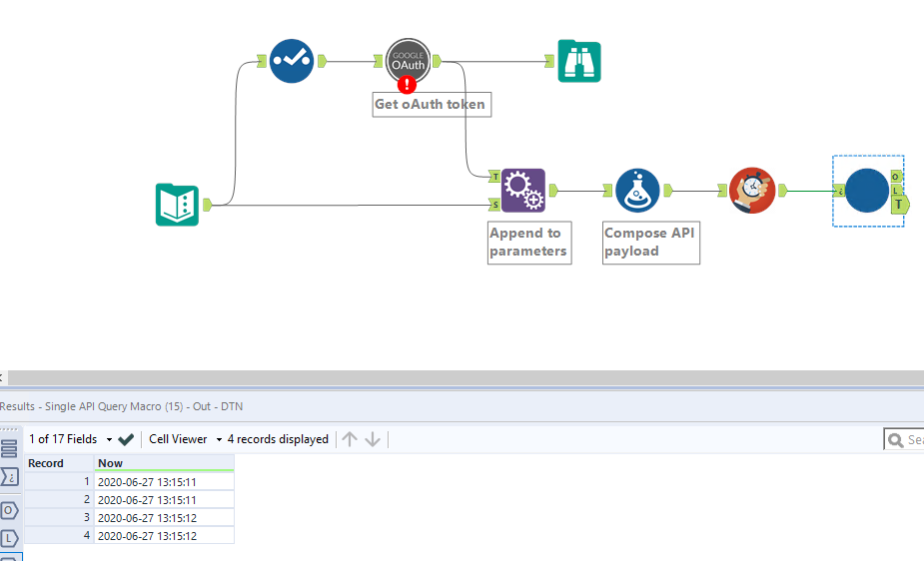Screen dimensions: 924x561
Task: Switch to O output anchor results
Action: (9, 510)
